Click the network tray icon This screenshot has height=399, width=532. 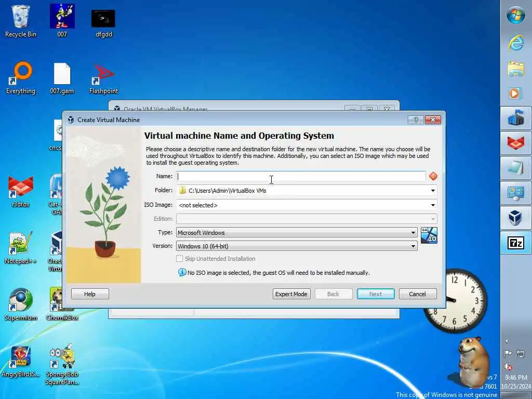(x=521, y=354)
